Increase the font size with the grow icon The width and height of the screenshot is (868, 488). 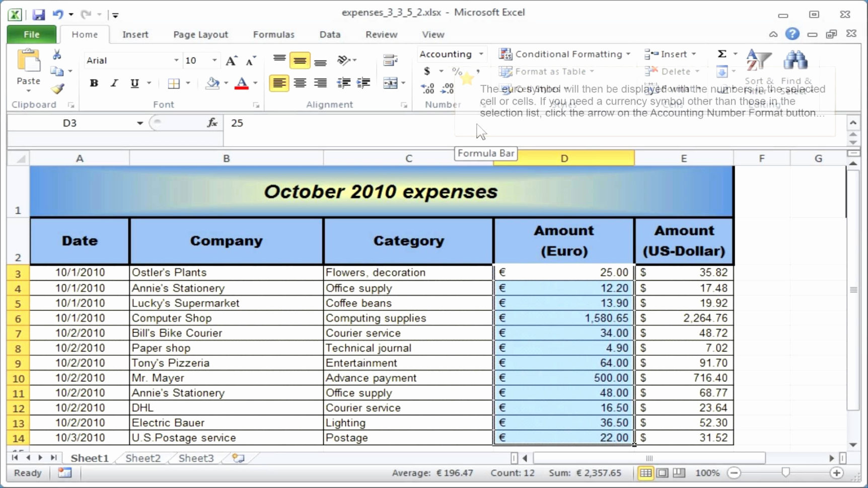coord(231,60)
